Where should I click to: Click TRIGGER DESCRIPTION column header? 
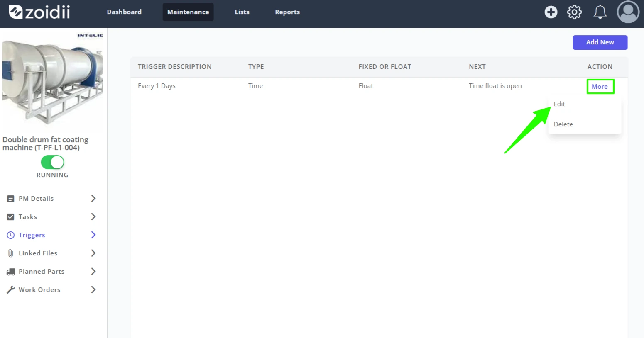point(175,67)
